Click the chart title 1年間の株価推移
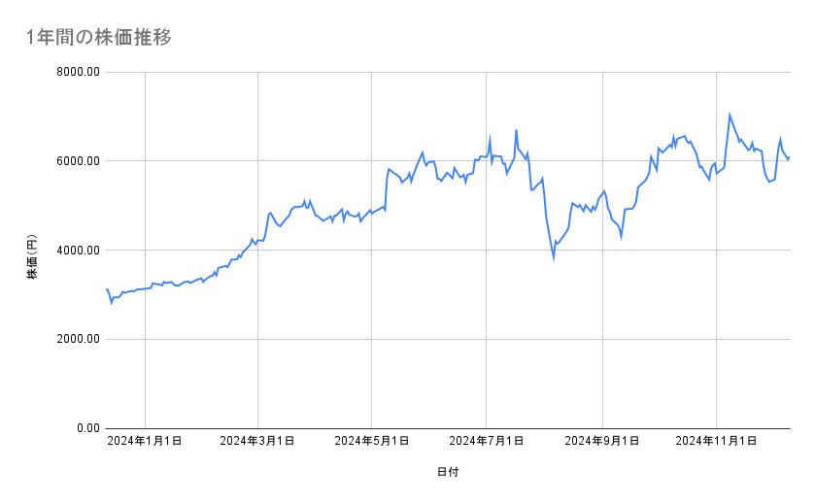 tap(100, 37)
